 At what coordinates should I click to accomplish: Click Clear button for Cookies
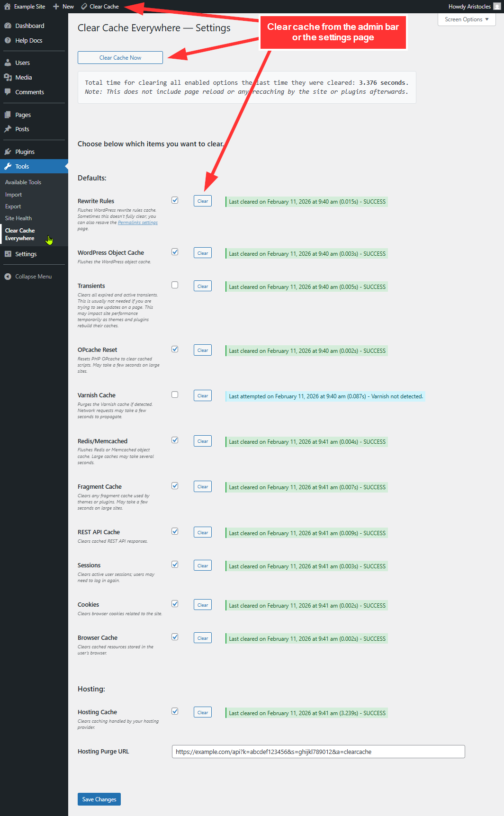[x=203, y=605]
